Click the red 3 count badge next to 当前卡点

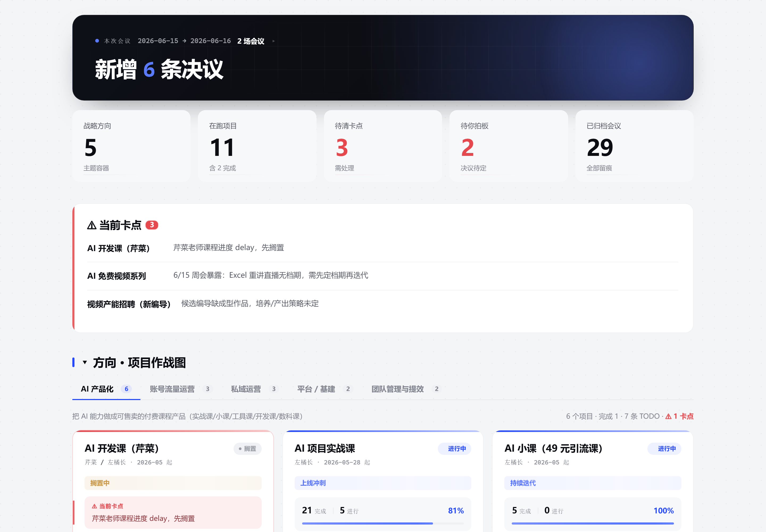pyautogui.click(x=152, y=225)
